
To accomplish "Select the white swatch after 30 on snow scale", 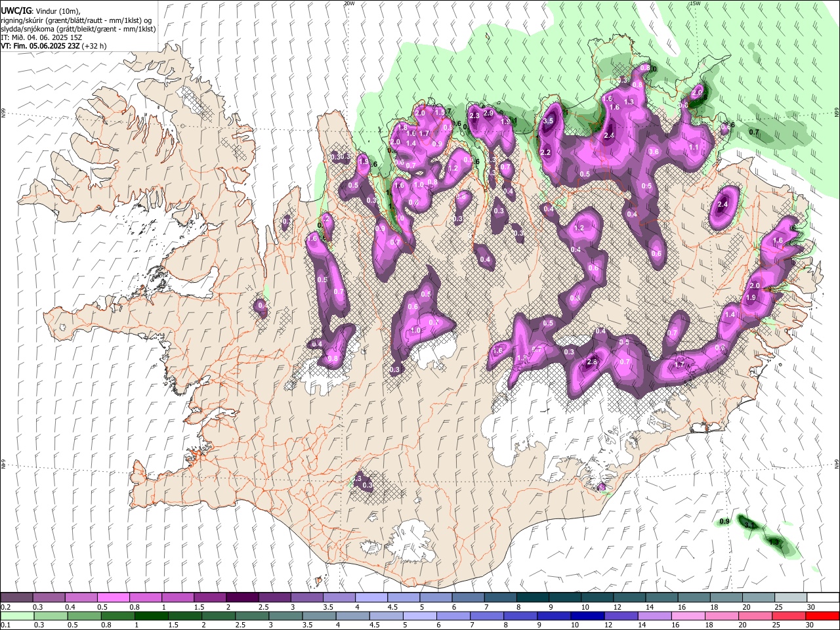I will 822,597.
